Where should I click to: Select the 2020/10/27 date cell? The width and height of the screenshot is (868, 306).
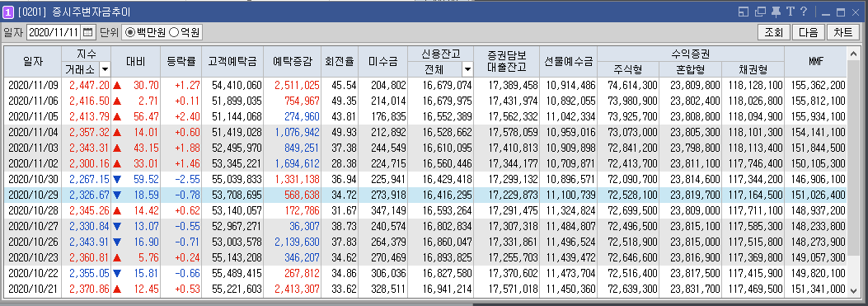[33, 226]
